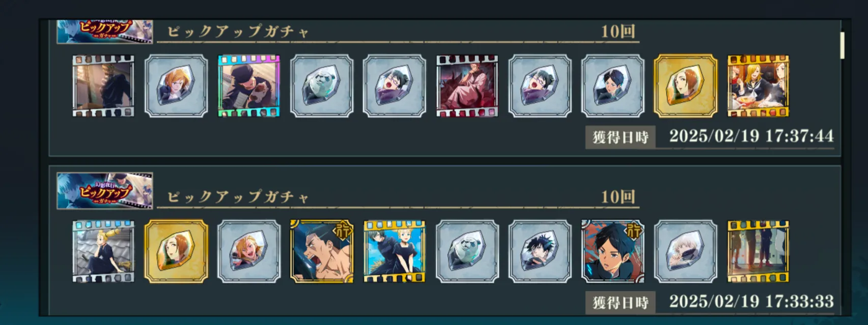Click the history list scrollbar handle
The width and height of the screenshot is (868, 325).
click(x=842, y=45)
